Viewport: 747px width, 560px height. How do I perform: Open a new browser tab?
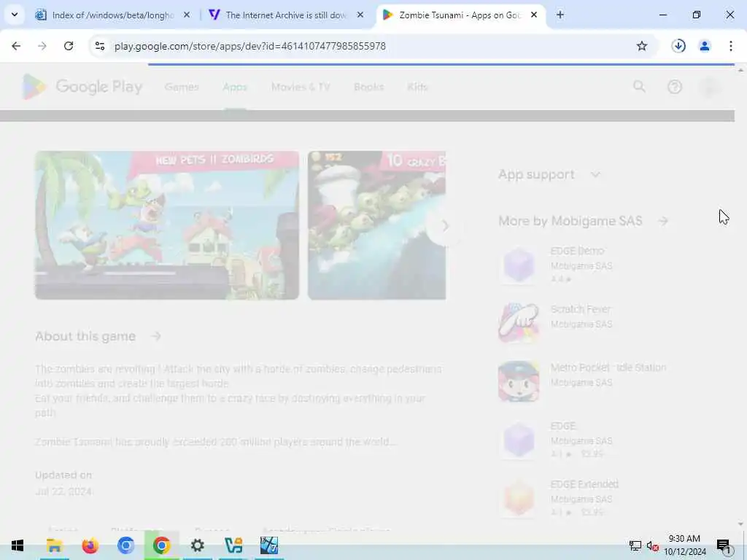click(560, 15)
